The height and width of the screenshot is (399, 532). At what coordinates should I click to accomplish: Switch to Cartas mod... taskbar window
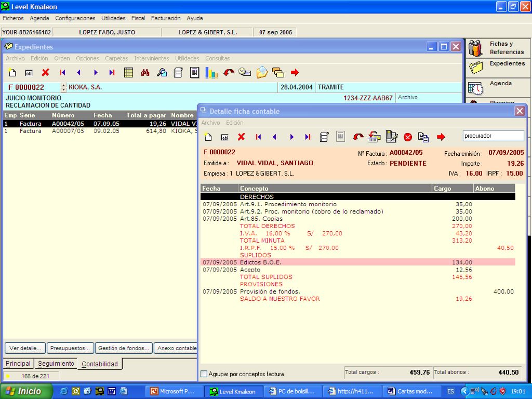(x=411, y=391)
